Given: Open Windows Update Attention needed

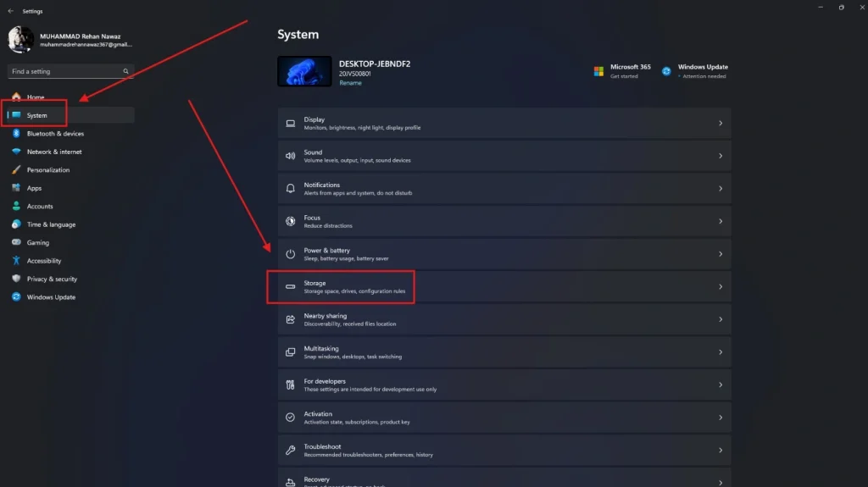Looking at the screenshot, I should coord(695,71).
